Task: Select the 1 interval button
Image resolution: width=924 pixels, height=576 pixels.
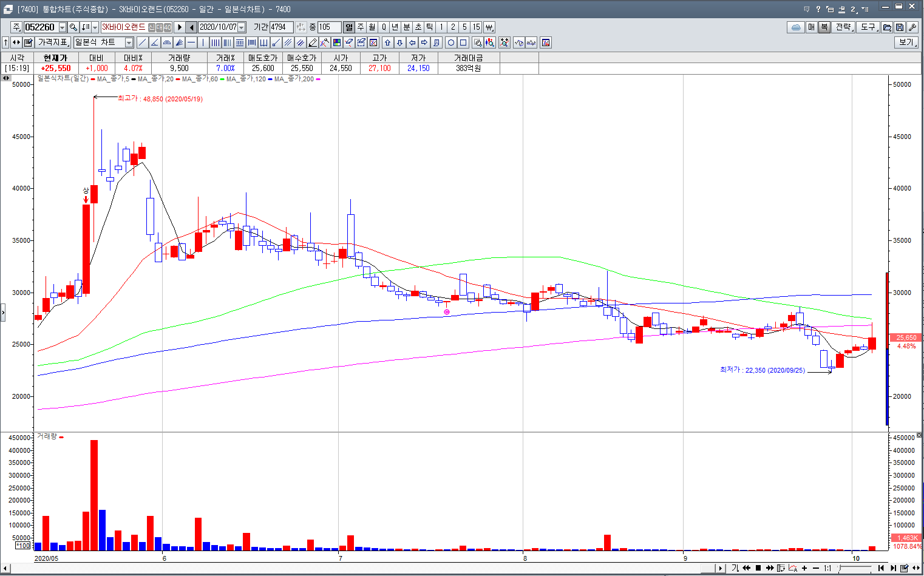Action: (441, 27)
